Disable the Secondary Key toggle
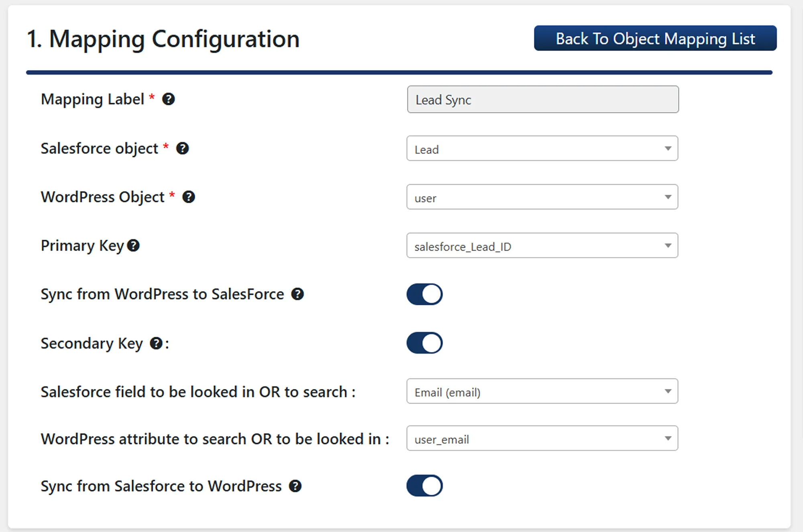Image resolution: width=803 pixels, height=532 pixels. pyautogui.click(x=424, y=343)
